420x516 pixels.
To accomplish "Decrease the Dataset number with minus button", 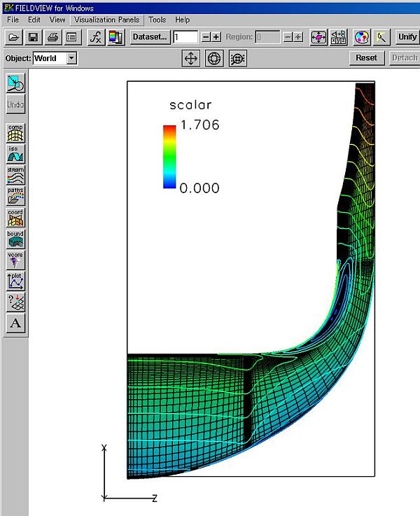I will click(206, 36).
